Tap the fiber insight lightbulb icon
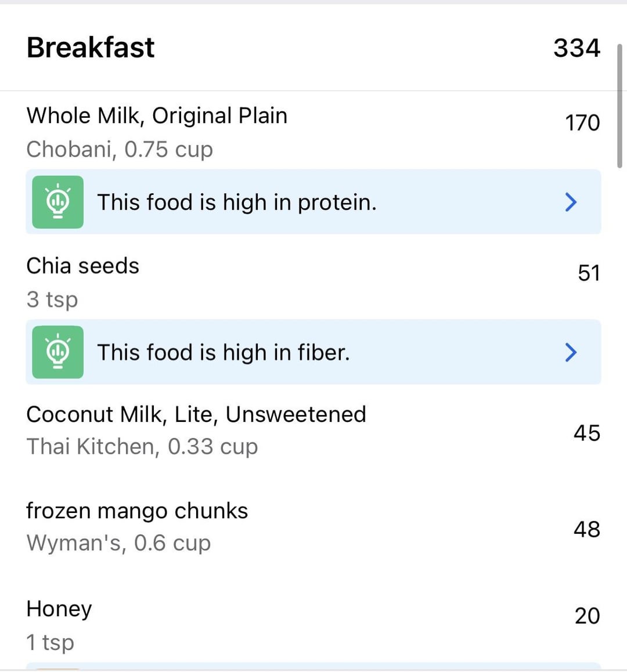 coord(57,352)
